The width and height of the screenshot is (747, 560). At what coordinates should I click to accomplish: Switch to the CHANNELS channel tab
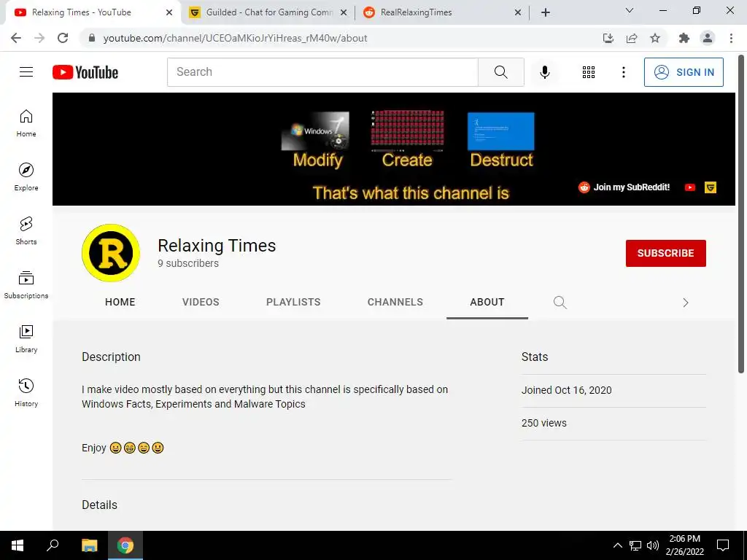[395, 302]
